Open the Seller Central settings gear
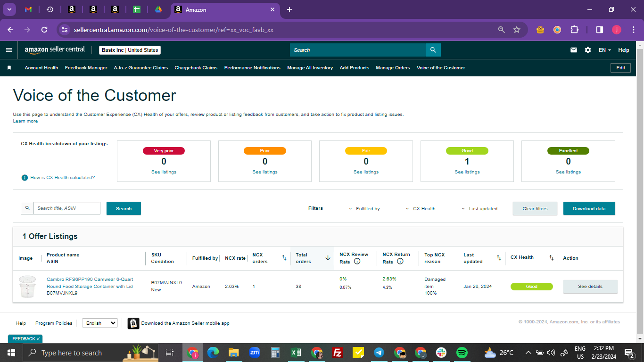644x362 pixels. (588, 50)
